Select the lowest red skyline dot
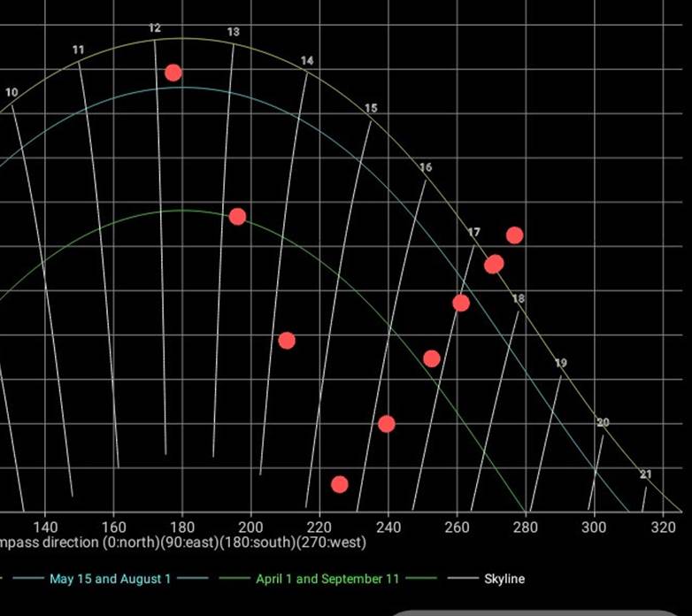 pyautogui.click(x=339, y=484)
